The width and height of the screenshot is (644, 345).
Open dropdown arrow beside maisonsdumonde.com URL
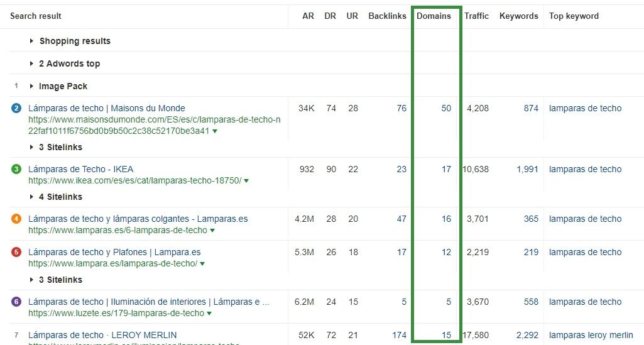[215, 131]
